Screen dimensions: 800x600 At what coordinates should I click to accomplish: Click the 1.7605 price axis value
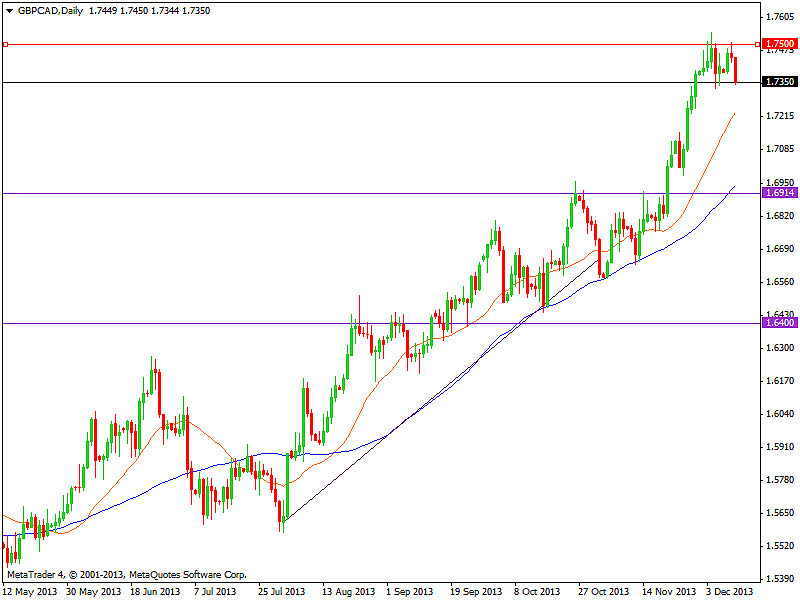point(779,17)
